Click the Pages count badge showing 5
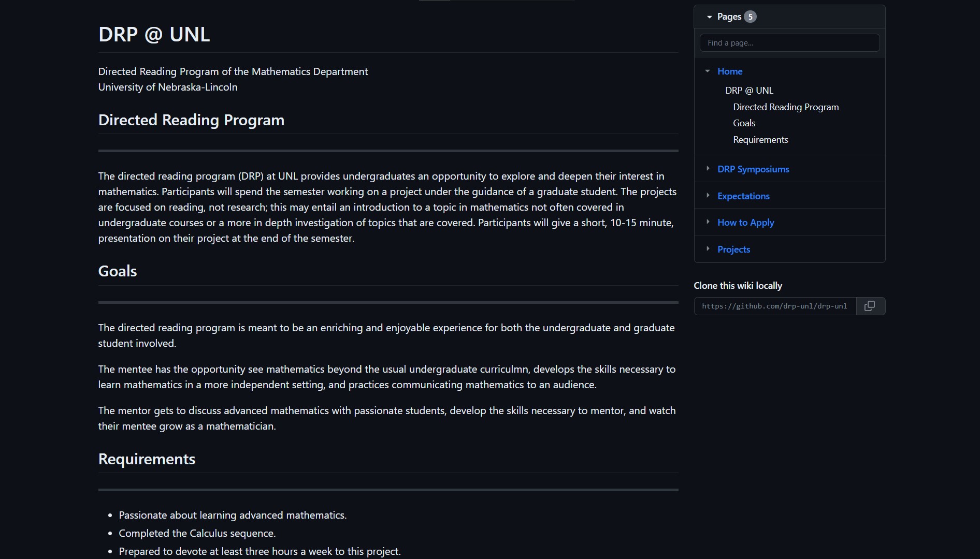The image size is (980, 559). point(750,17)
